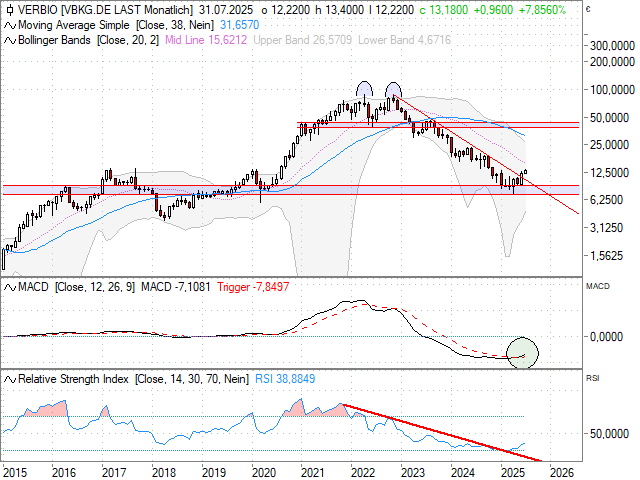Click the open value o 12,2200
This screenshot has height=480, width=640.
point(285,10)
